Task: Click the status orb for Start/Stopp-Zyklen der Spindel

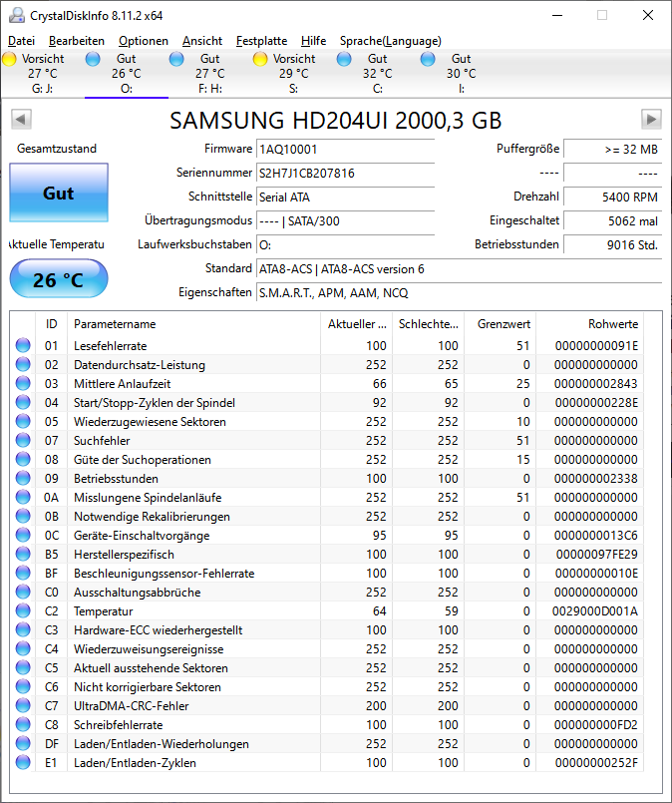Action: pyautogui.click(x=23, y=403)
